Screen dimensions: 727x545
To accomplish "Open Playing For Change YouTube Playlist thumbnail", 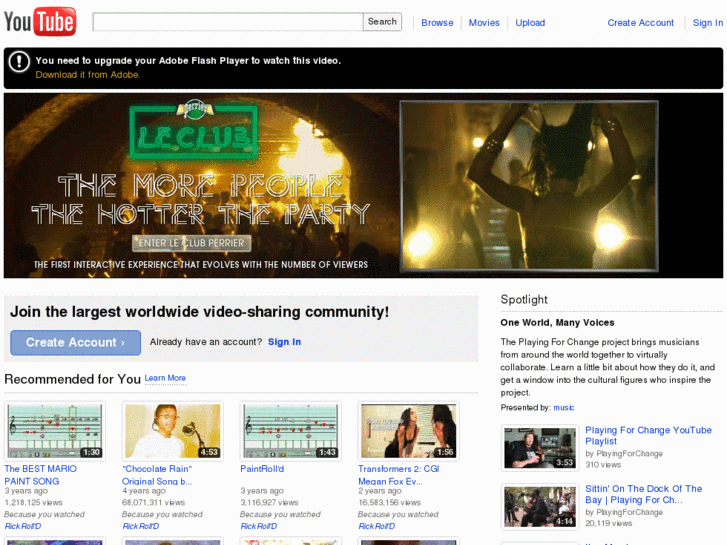I will (539, 448).
